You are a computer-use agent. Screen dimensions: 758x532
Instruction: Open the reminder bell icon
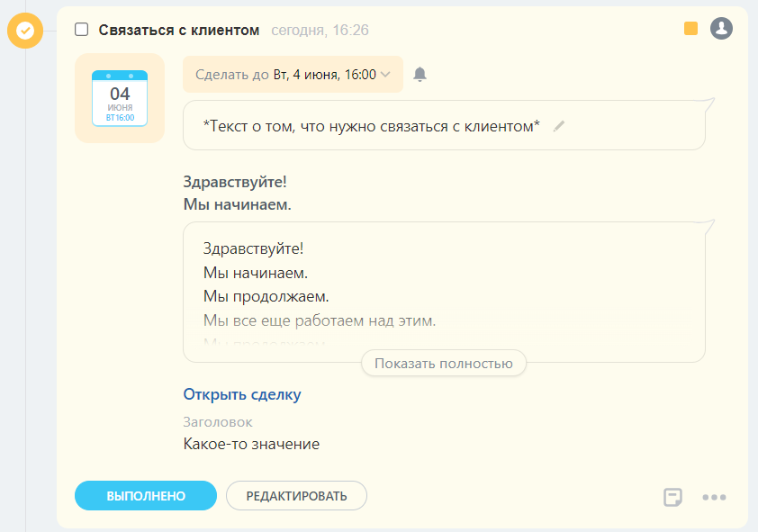click(420, 75)
